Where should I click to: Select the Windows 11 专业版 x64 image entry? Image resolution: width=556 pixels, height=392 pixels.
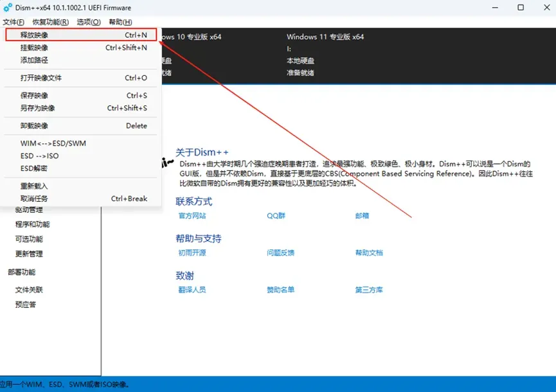[x=327, y=37]
